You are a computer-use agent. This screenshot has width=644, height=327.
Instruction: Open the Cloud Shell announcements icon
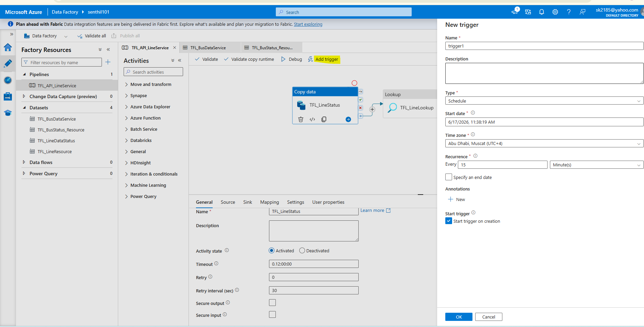515,11
